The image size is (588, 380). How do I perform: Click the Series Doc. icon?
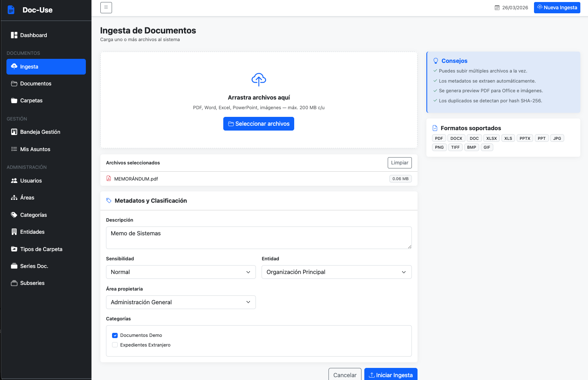[14, 266]
